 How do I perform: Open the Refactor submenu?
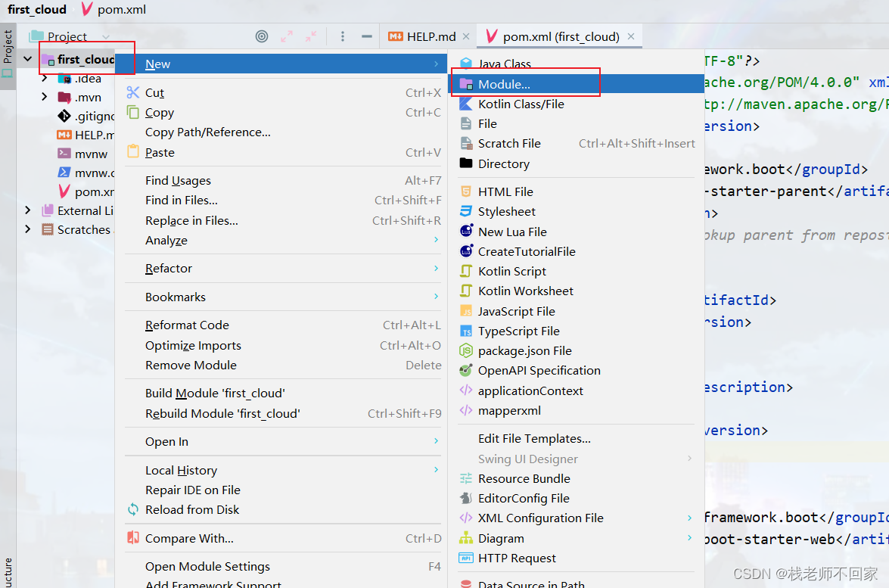point(283,268)
